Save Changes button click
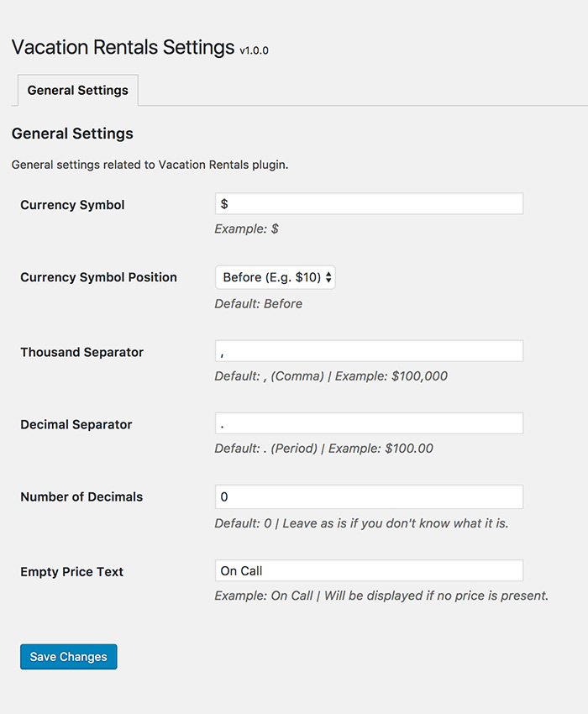This screenshot has height=714, width=588. click(x=68, y=657)
